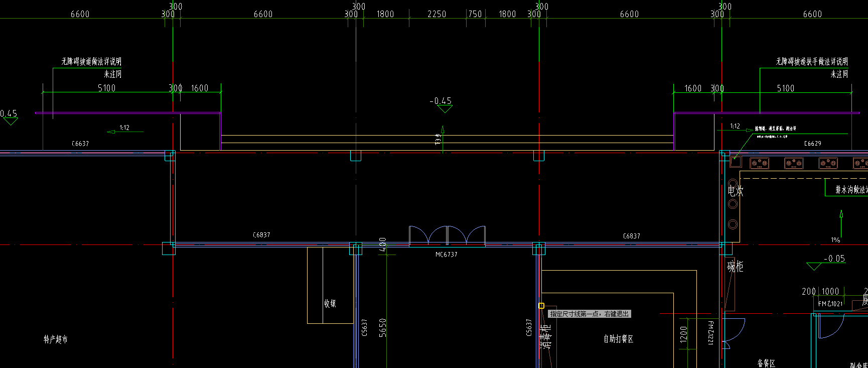The width and height of the screenshot is (868, 368).
Task: Click the 自助打餐区 room label
Action: (x=618, y=339)
